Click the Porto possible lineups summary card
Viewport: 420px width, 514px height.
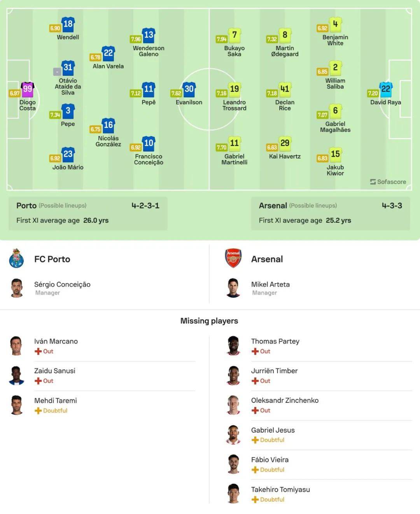click(x=88, y=213)
